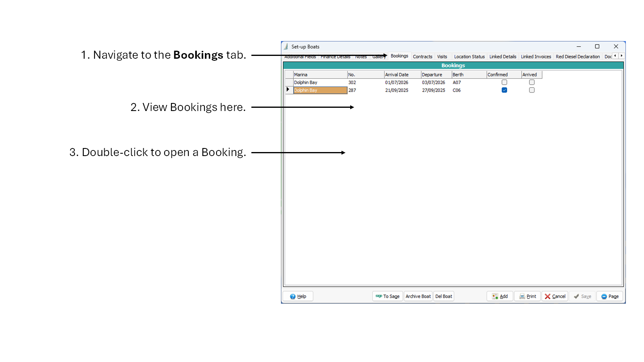Click berth C06 cell

[457, 90]
